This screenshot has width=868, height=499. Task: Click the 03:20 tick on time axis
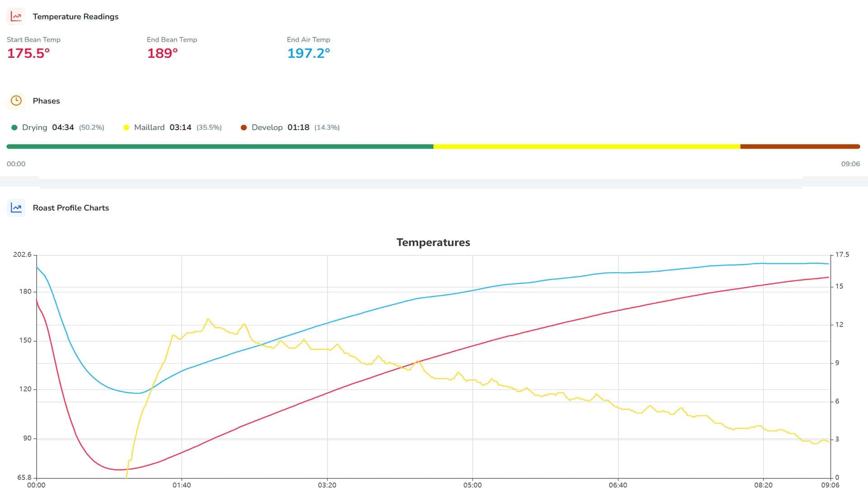coord(327,485)
